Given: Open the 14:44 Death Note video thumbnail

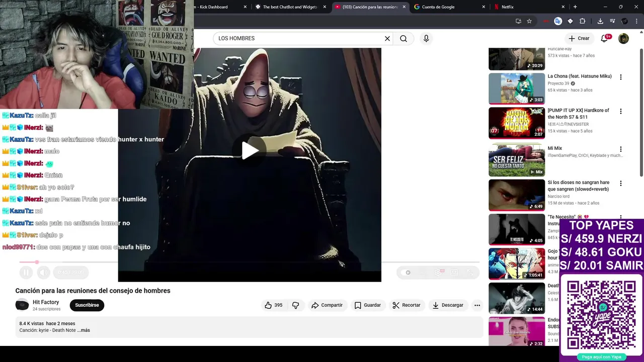Looking at the screenshot, I should click(x=517, y=298).
